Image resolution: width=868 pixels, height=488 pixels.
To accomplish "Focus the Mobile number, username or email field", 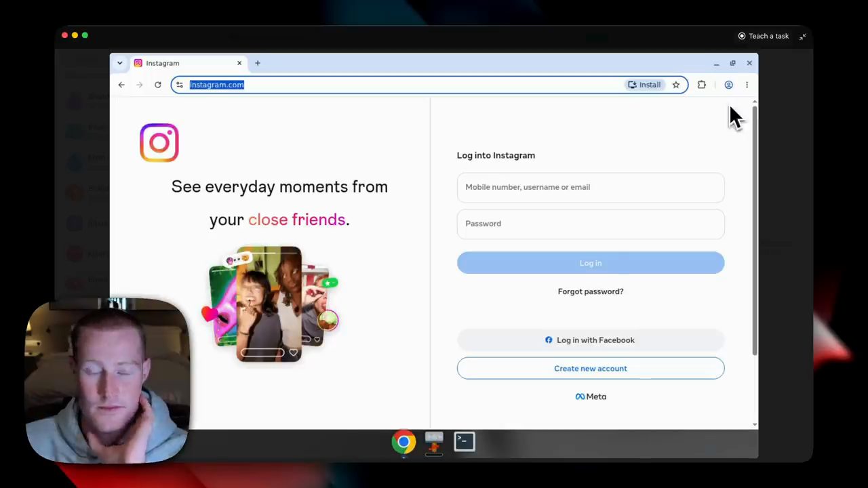I will click(591, 187).
